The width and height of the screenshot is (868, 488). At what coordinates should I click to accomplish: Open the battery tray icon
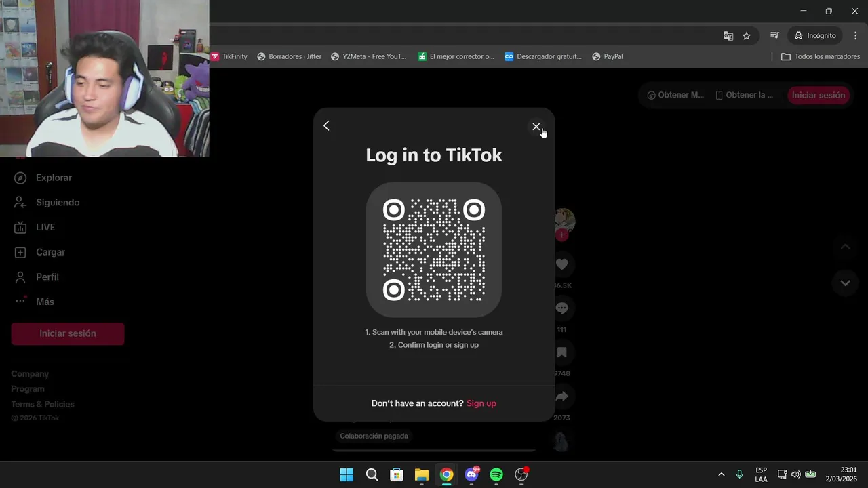click(x=810, y=474)
